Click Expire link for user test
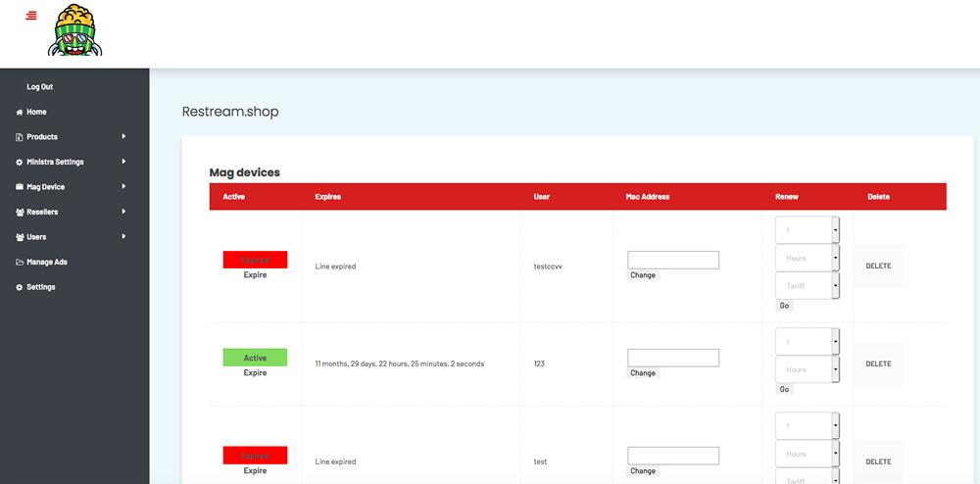Image resolution: width=980 pixels, height=484 pixels. click(255, 471)
